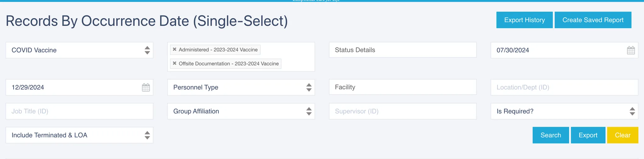644x159 pixels.
Task: Click the COVID Vaccine dropdown arrows
Action: [147, 50]
